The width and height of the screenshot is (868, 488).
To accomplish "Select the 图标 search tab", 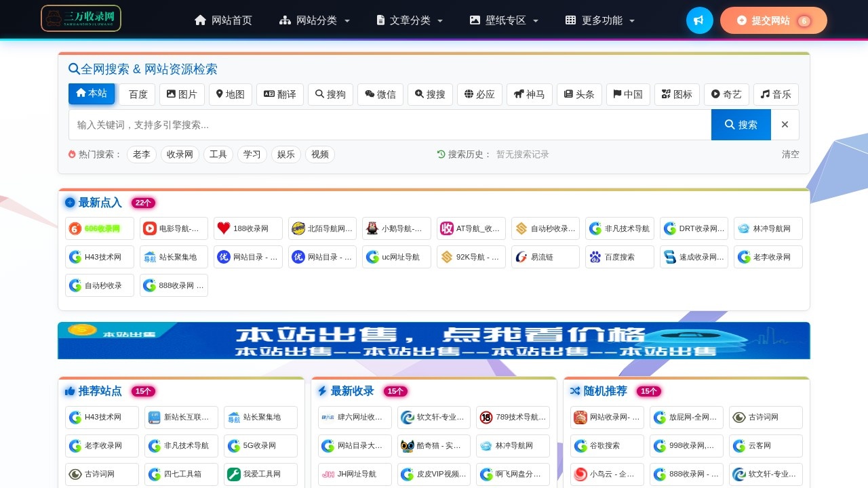I will [677, 94].
